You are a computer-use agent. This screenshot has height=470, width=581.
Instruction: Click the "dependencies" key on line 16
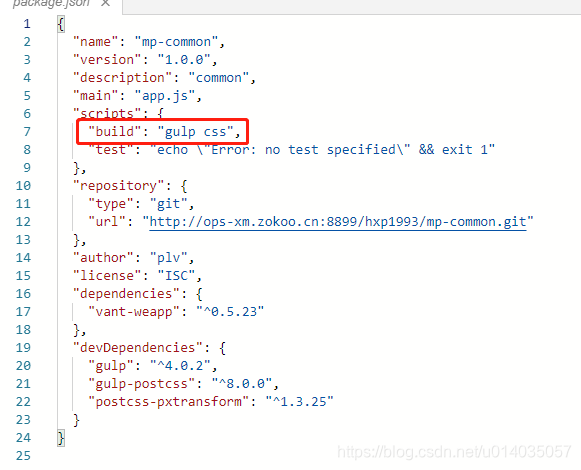coord(126,294)
